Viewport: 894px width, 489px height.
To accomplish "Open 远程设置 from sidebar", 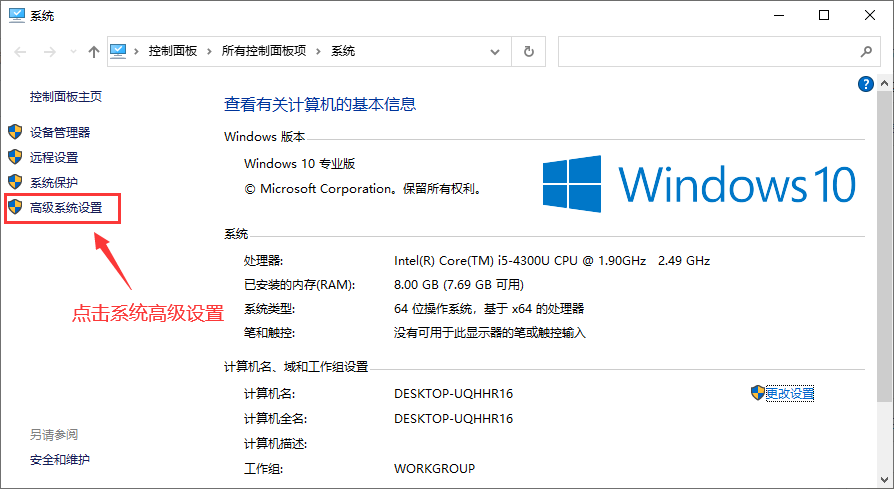I will 54,158.
